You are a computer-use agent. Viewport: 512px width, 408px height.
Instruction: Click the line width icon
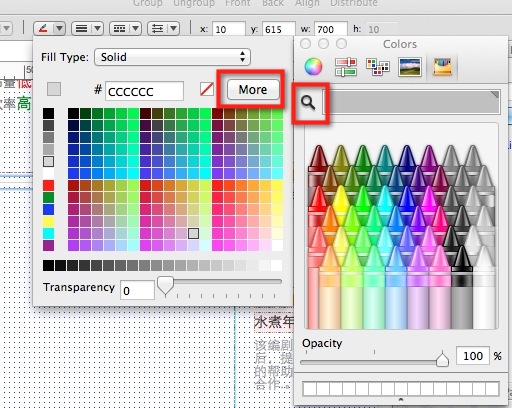click(81, 29)
